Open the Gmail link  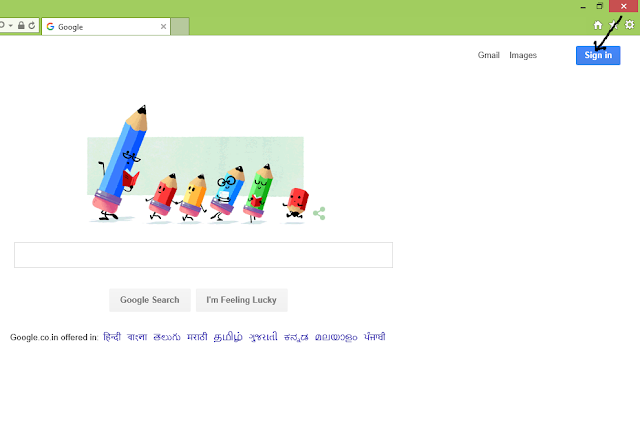tap(489, 55)
